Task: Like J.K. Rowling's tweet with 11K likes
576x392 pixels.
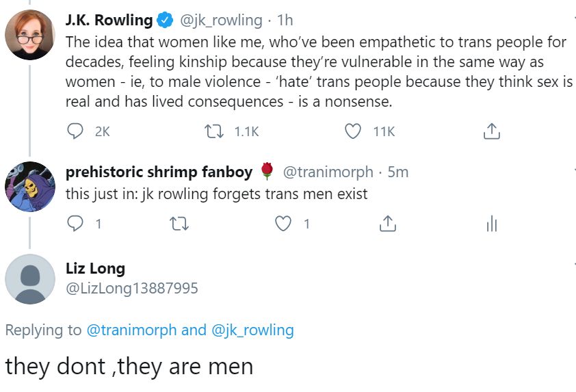Action: pos(353,131)
